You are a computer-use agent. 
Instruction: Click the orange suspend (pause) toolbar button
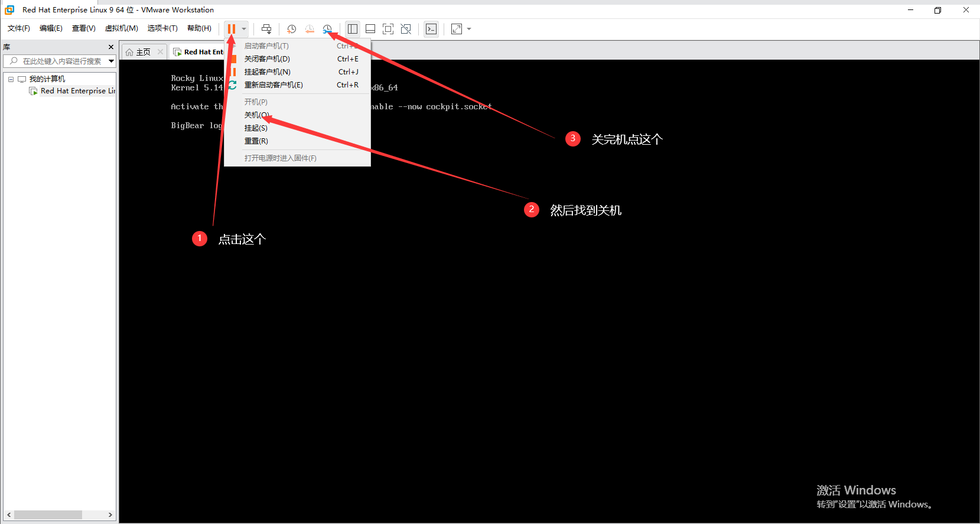pyautogui.click(x=232, y=29)
